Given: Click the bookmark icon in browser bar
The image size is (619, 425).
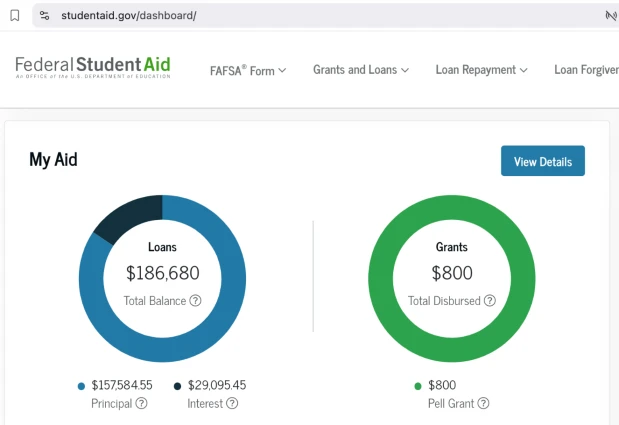Looking at the screenshot, I should [x=14, y=16].
